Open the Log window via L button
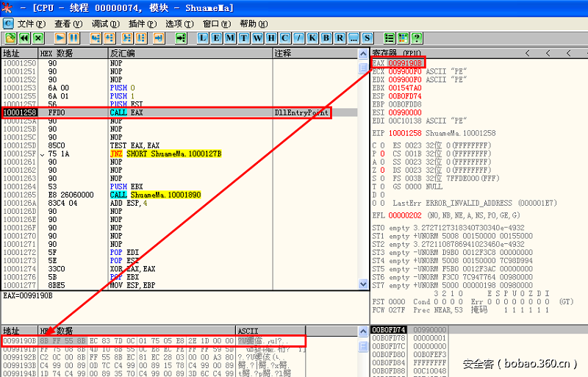Image resolution: width=588 pixels, height=377 pixels. [204, 37]
